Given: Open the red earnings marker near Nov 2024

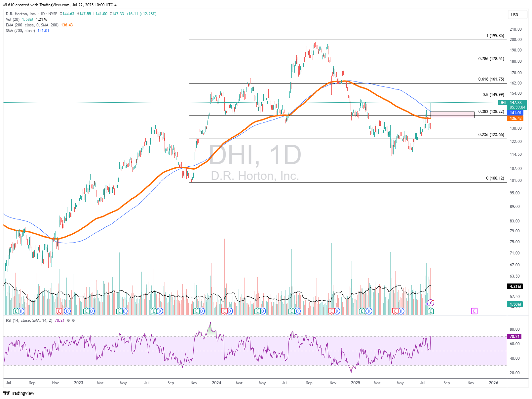Looking at the screenshot, I should click(x=332, y=311).
